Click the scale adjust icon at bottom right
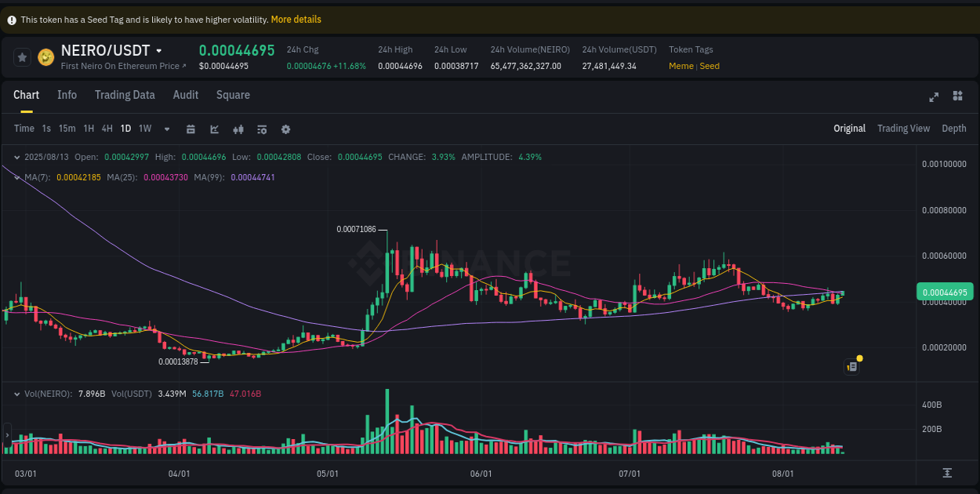Screen dimensions: 980x494 click(948, 474)
